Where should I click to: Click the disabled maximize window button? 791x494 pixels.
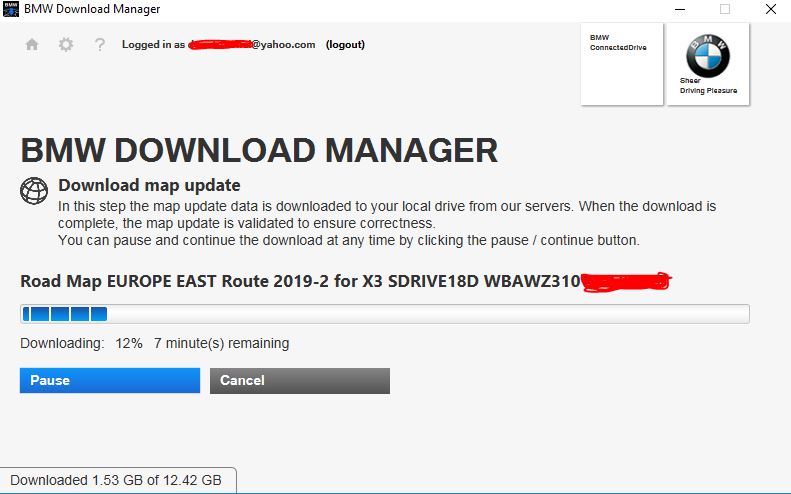coord(725,9)
